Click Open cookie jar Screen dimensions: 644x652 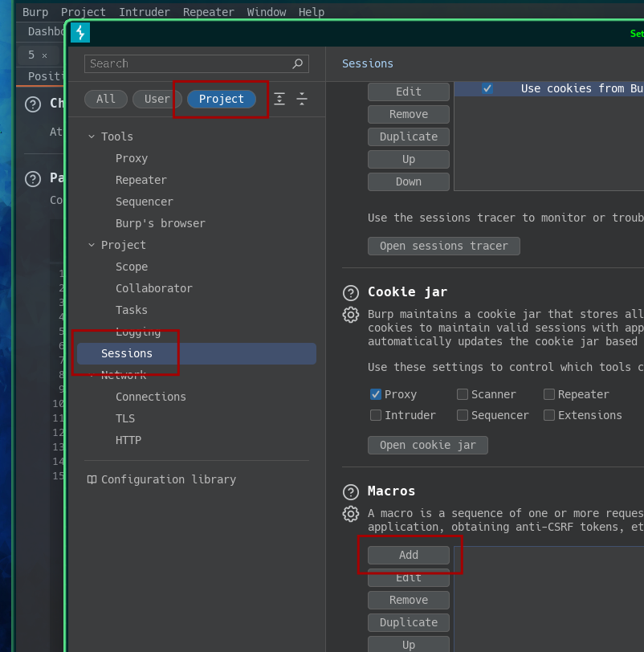(x=427, y=445)
